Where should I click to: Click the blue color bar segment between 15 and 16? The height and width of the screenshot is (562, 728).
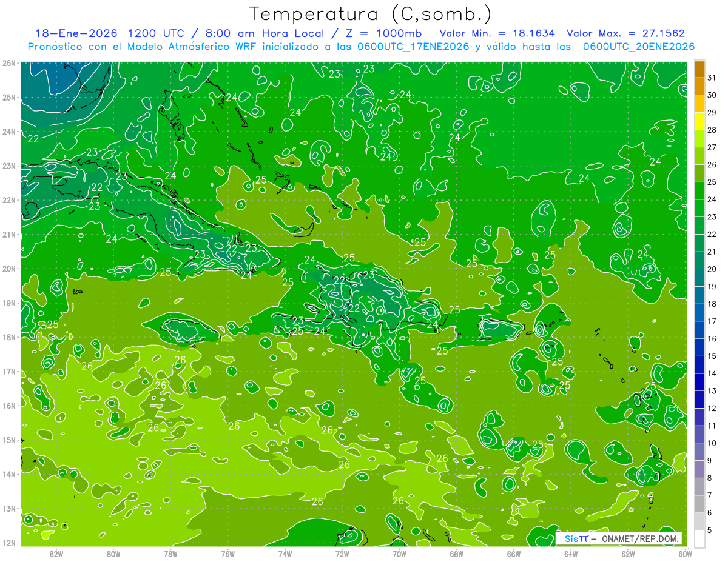[699, 347]
